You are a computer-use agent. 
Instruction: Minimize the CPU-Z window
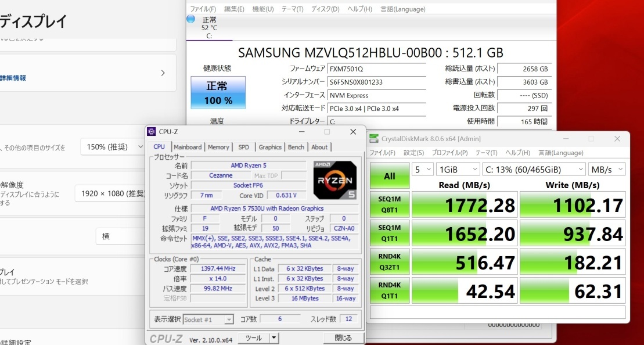coord(302,132)
